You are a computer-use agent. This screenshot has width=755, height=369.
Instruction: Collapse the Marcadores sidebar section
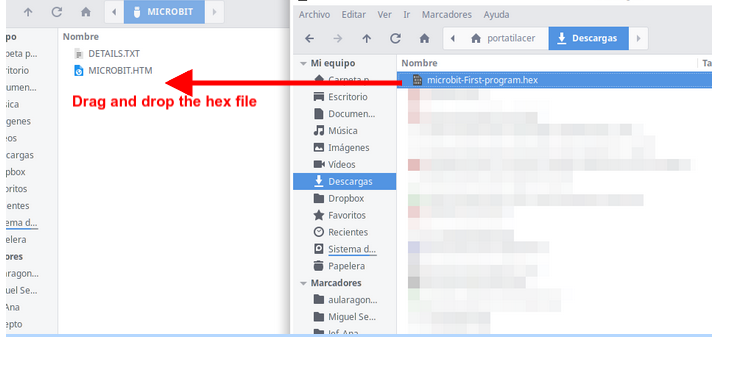(303, 283)
